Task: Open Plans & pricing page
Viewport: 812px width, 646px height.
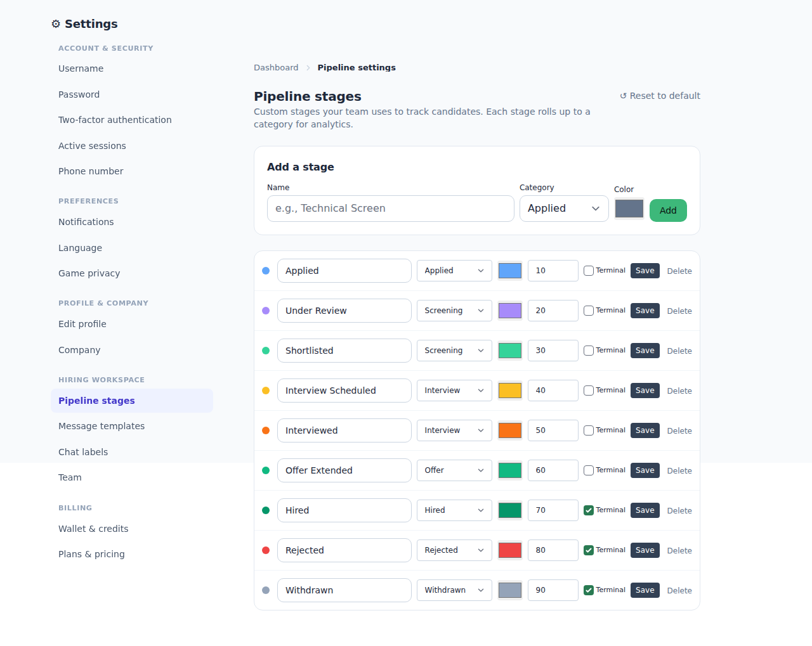Action: point(132,554)
